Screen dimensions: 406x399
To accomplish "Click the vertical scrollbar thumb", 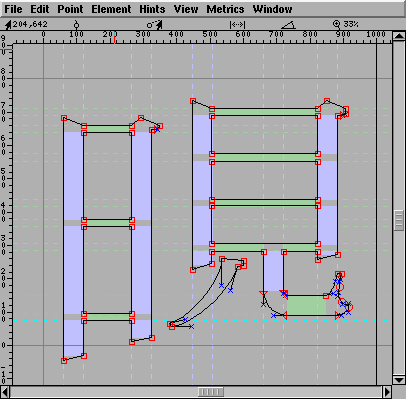I will point(399,220).
